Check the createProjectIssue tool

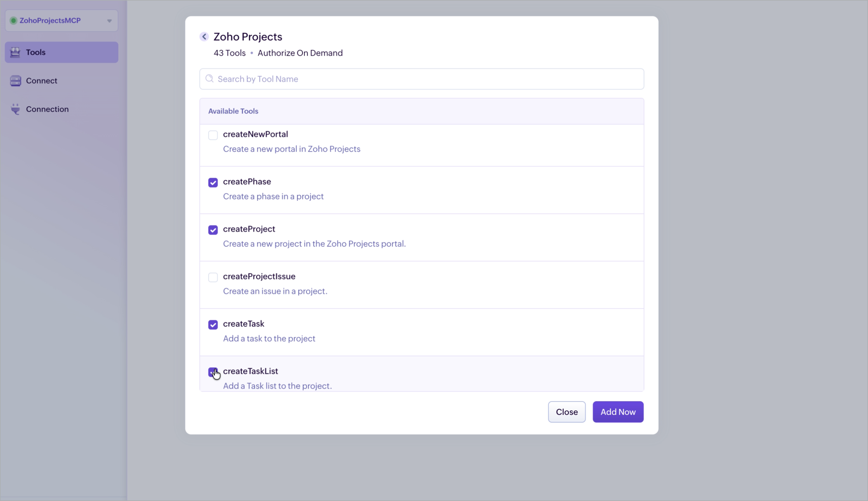(213, 277)
